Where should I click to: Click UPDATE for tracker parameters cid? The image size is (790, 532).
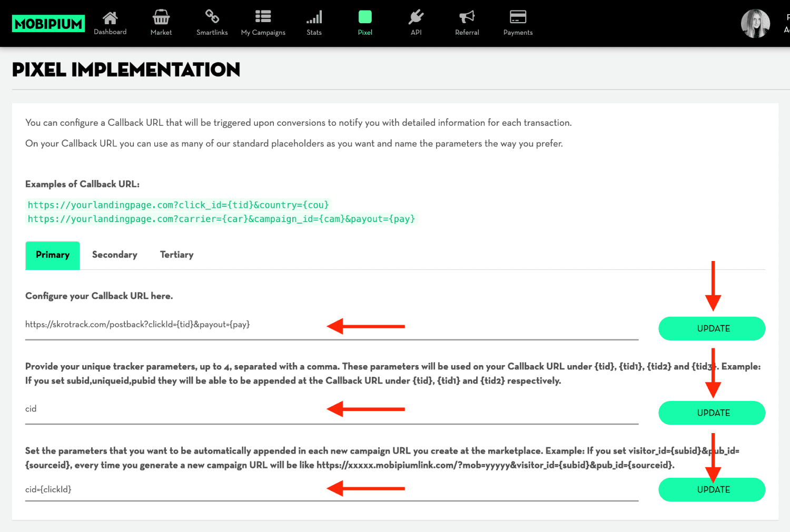(x=712, y=413)
